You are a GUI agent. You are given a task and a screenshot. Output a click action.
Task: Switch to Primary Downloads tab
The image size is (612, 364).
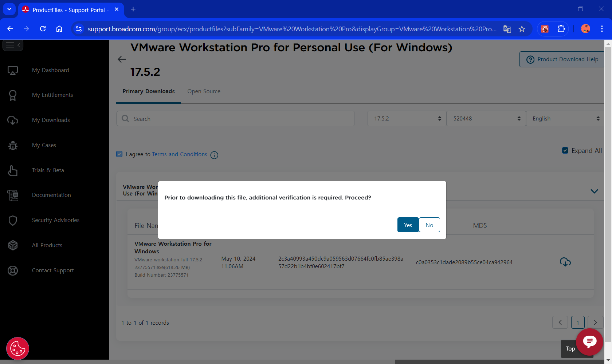[x=149, y=91]
